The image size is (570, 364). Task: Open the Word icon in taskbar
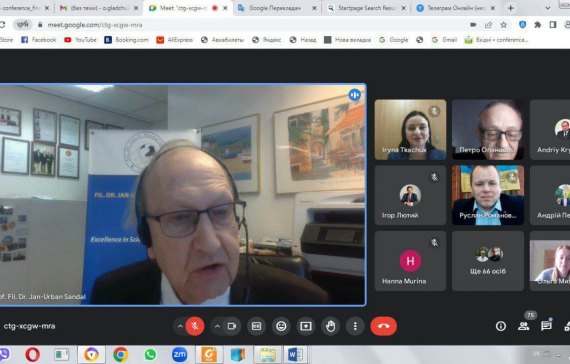[x=295, y=355]
